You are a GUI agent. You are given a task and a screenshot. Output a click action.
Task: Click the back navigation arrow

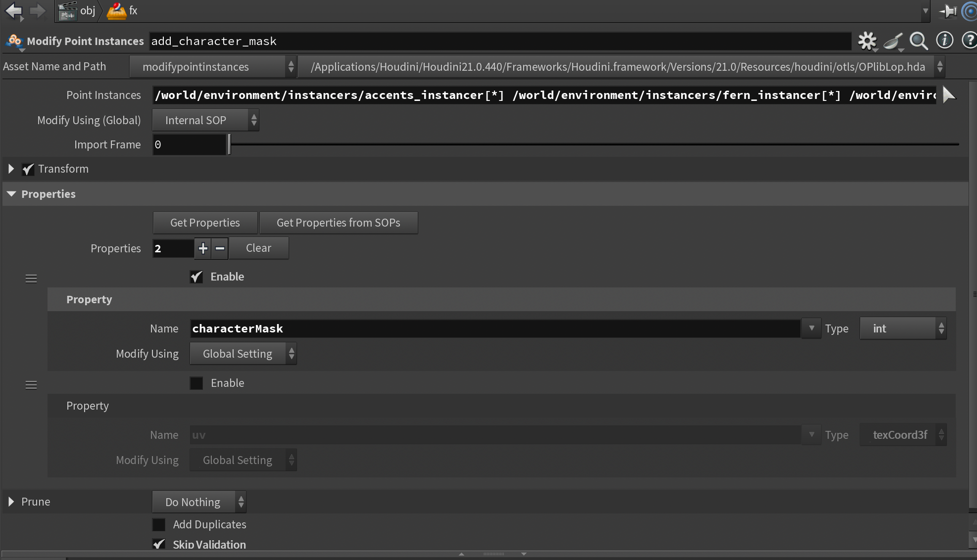pyautogui.click(x=14, y=10)
